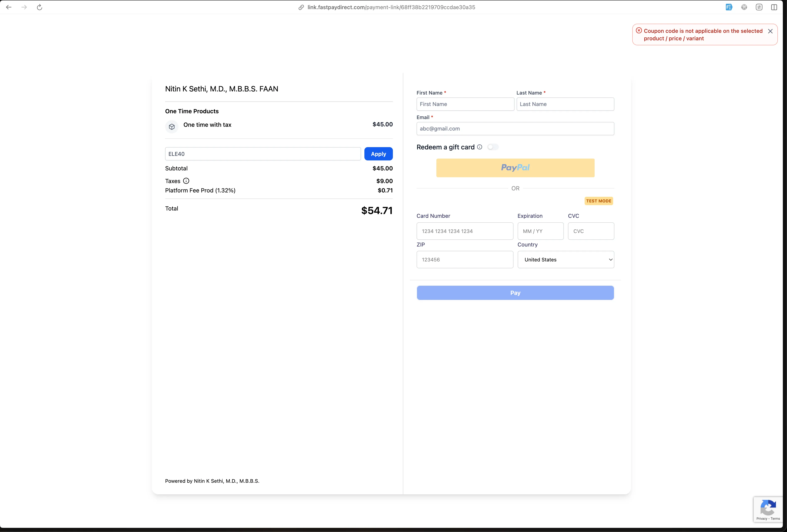The image size is (787, 532).
Task: Click the product box icon beside One time with tax
Action: (172, 127)
